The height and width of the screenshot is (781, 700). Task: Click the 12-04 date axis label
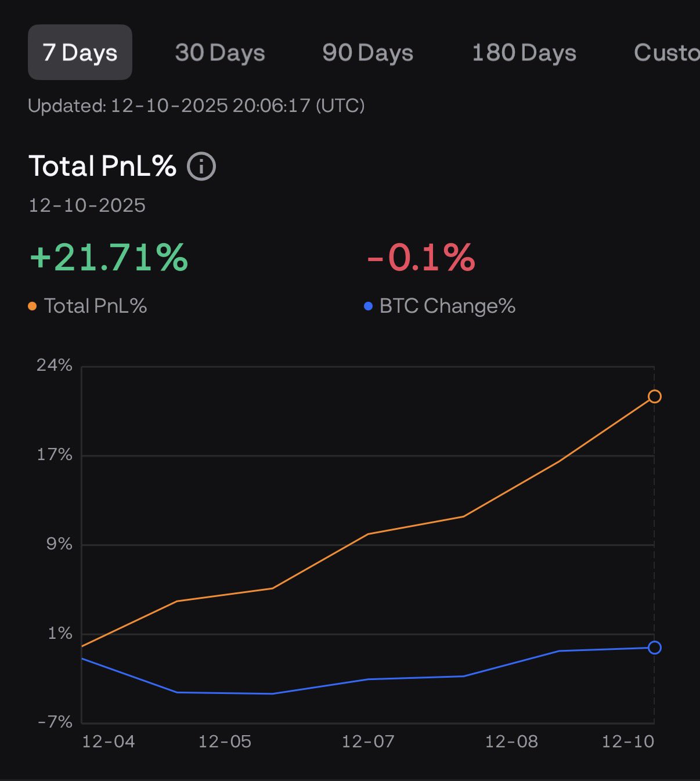click(x=109, y=742)
